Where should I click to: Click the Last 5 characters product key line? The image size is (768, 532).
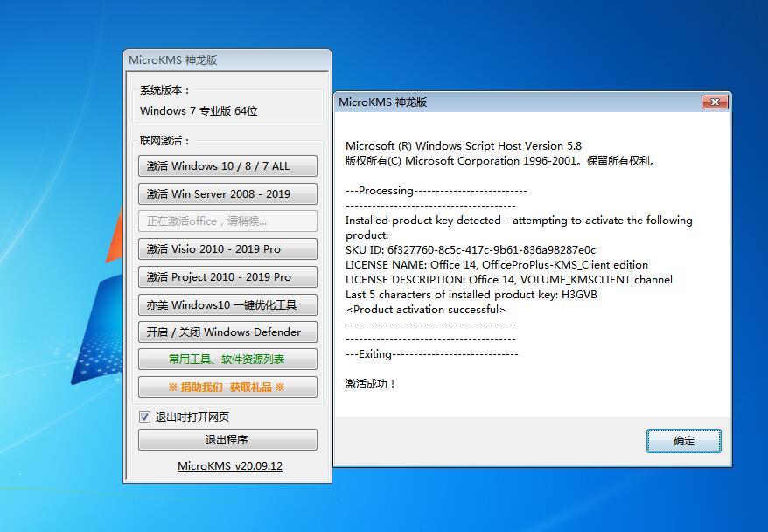pos(471,295)
